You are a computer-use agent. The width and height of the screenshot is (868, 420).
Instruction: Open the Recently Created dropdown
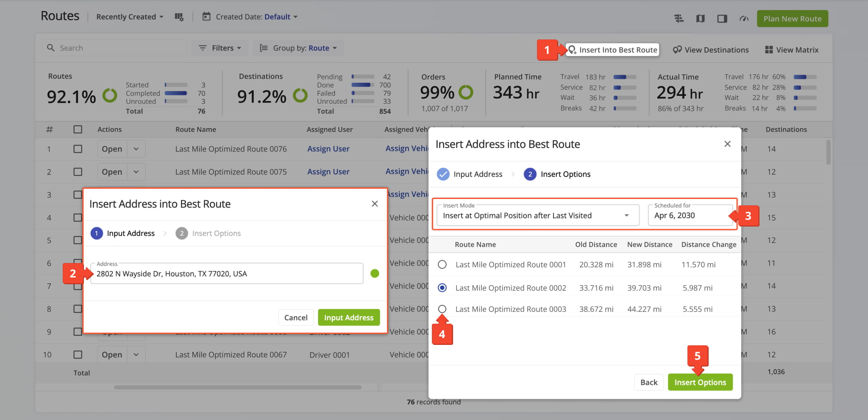(x=130, y=17)
